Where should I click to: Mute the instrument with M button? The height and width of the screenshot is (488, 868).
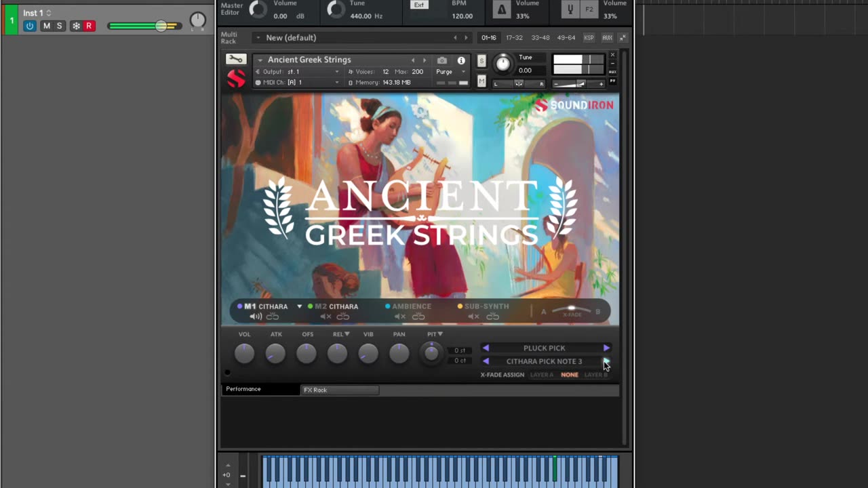click(x=481, y=81)
